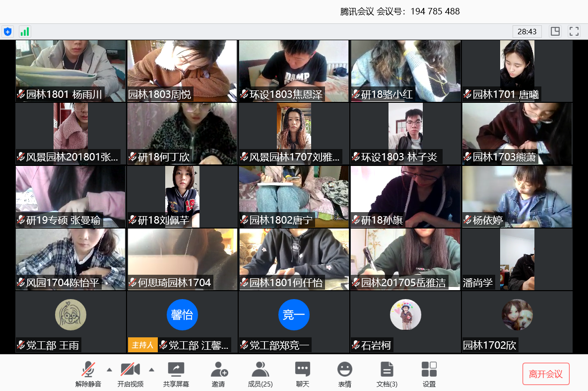The width and height of the screenshot is (588, 391).
Task: Click the 28:43 meeting timer
Action: (x=527, y=32)
